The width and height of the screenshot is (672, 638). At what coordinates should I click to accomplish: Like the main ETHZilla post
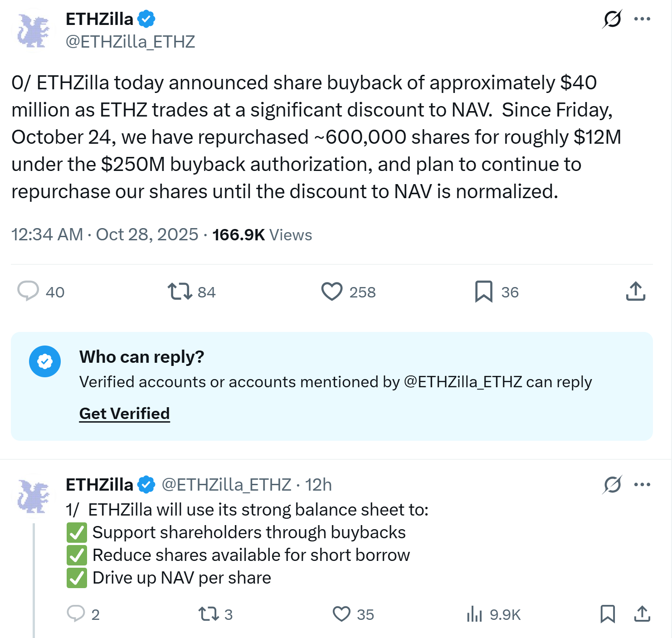tap(332, 292)
